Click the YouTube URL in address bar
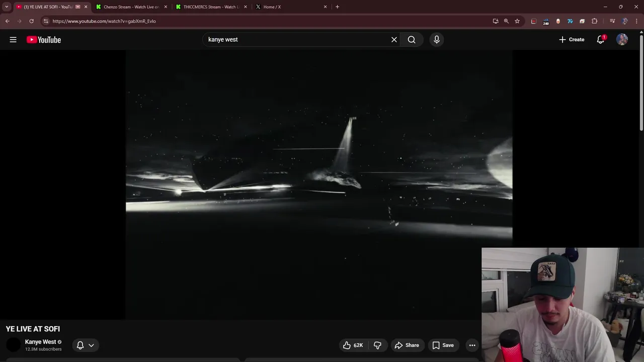Screen dimensions: 644x362 104,21
